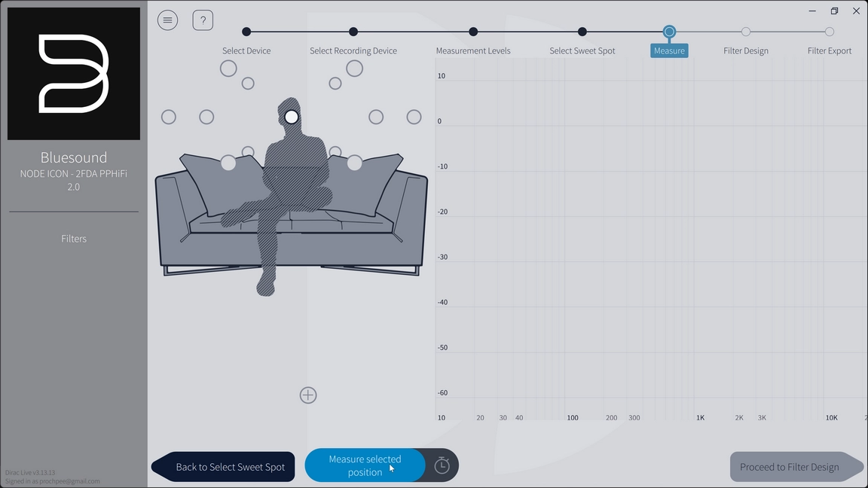Click the Back to Select Sweet Spot button
Viewport: 868px width, 488px height.
pyautogui.click(x=226, y=467)
